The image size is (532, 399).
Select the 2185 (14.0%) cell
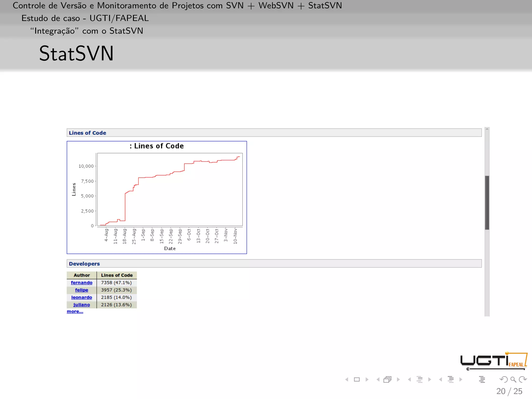pyautogui.click(x=117, y=297)
